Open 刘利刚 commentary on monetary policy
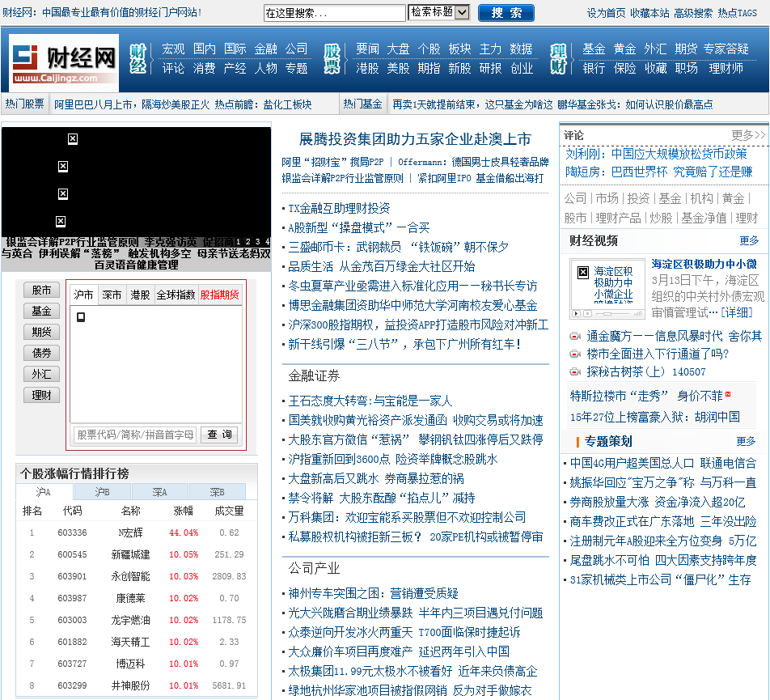770x700 pixels. 656,155
